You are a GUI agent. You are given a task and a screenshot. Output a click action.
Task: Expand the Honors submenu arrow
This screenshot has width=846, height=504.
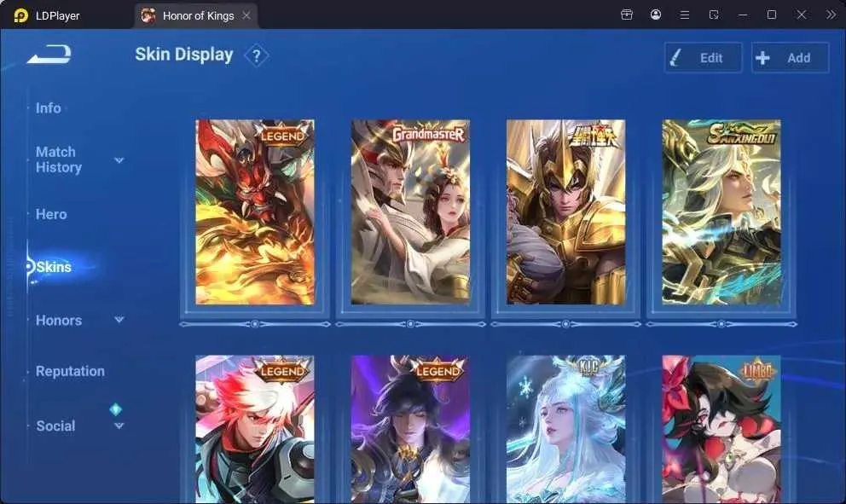pyautogui.click(x=119, y=320)
